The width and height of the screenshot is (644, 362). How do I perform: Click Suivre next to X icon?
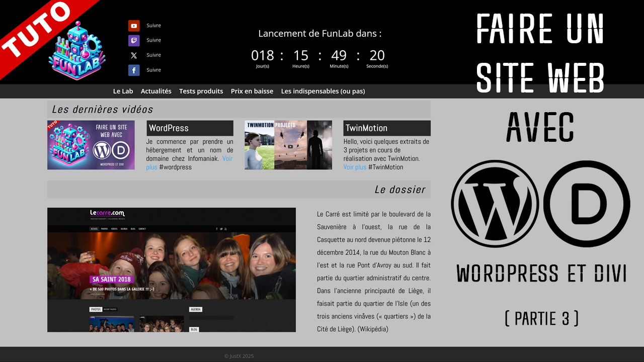pos(154,55)
